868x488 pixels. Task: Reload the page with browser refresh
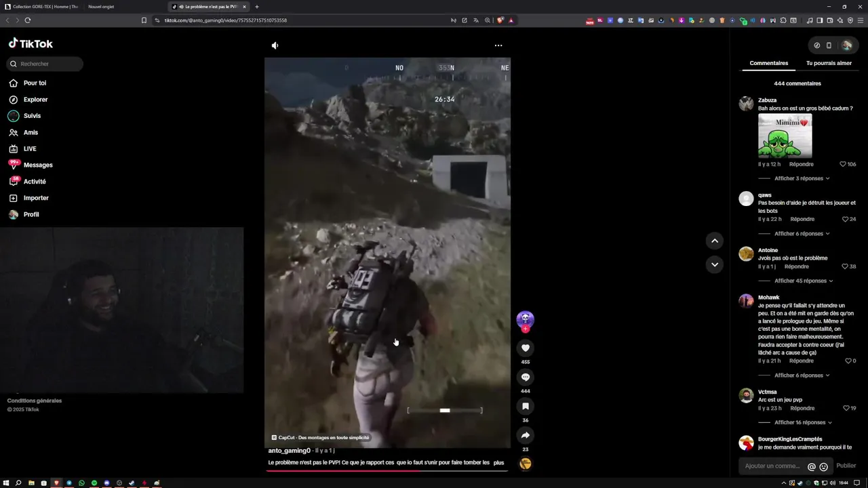click(28, 20)
